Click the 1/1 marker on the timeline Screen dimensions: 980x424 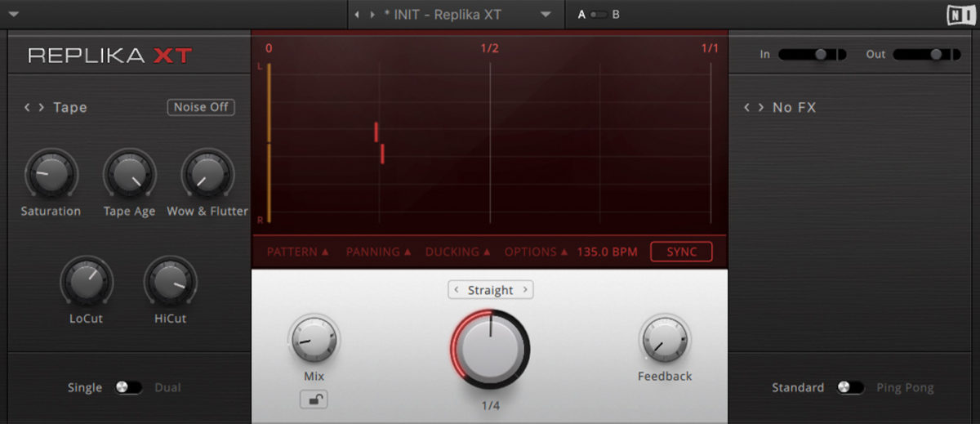(x=710, y=48)
